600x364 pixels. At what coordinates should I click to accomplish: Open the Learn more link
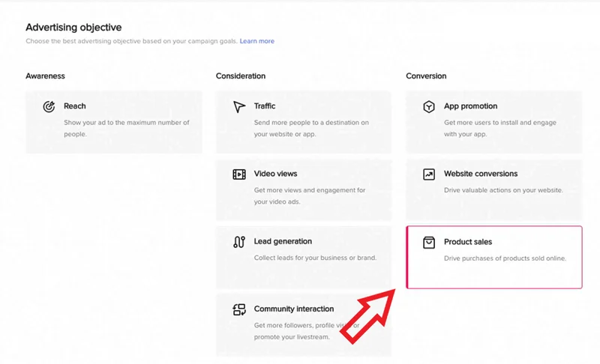(256, 41)
